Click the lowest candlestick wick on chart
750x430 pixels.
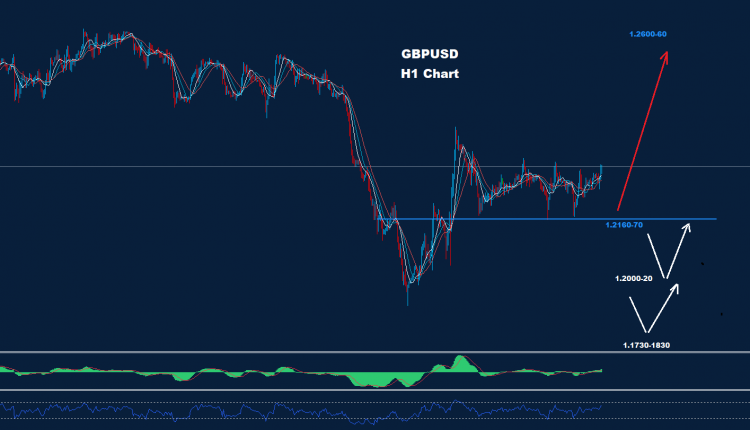click(x=408, y=302)
